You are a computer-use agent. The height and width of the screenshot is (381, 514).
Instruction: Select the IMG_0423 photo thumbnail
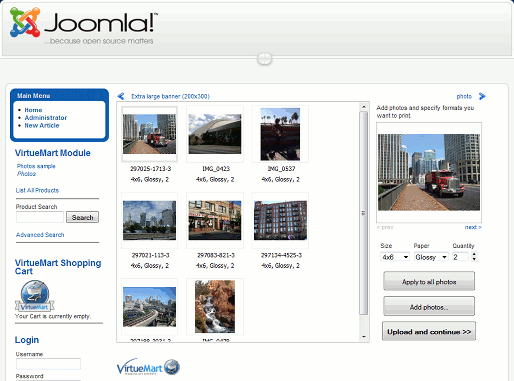(215, 134)
